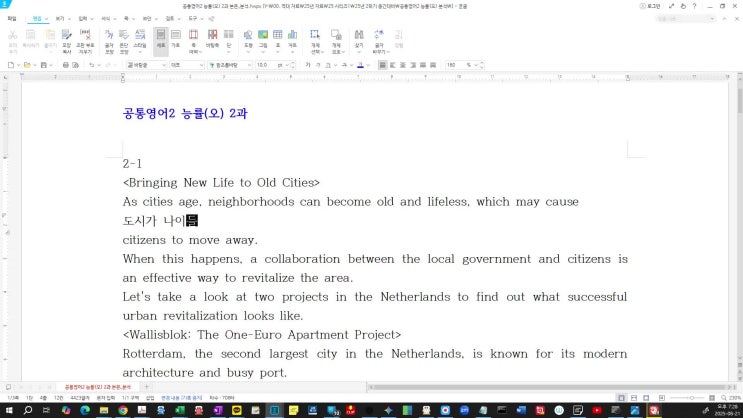Open the 파일 menu
This screenshot has width=743, height=418.
(11, 18)
